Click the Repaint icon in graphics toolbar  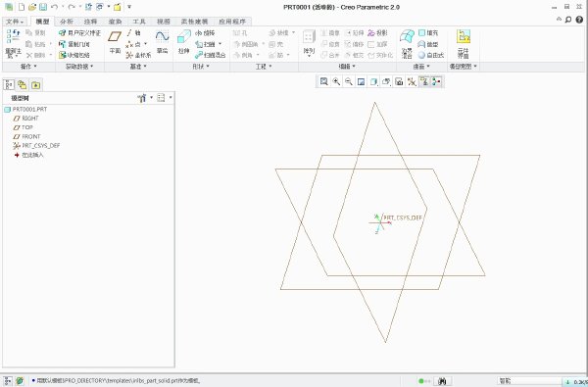(x=361, y=81)
